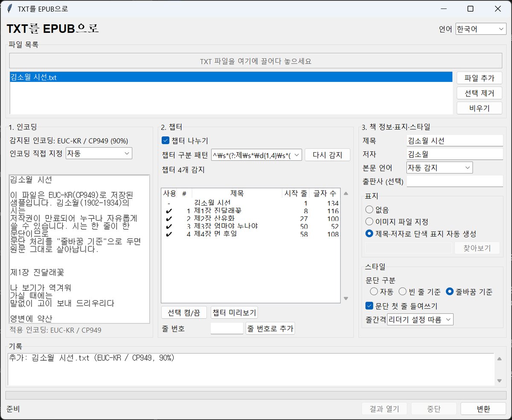Viewport: 512px width, 420px height.
Task: Click the 비우기 button
Action: pos(479,108)
